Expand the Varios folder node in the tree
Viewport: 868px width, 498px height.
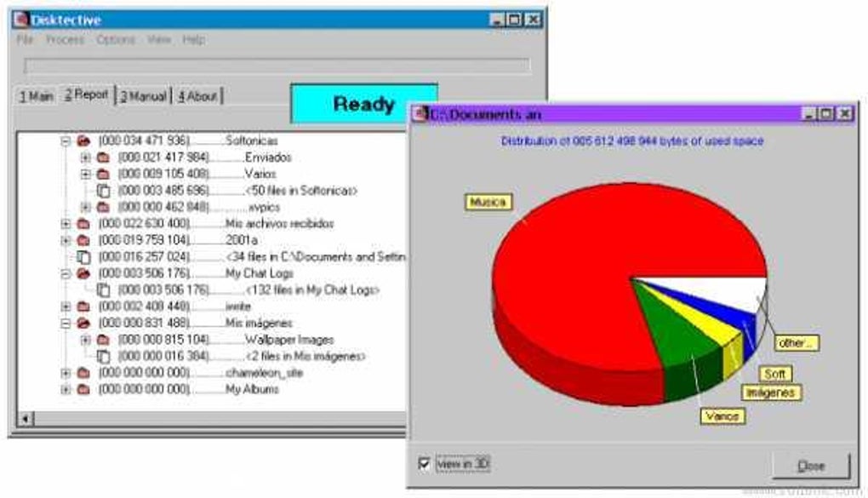click(x=85, y=174)
